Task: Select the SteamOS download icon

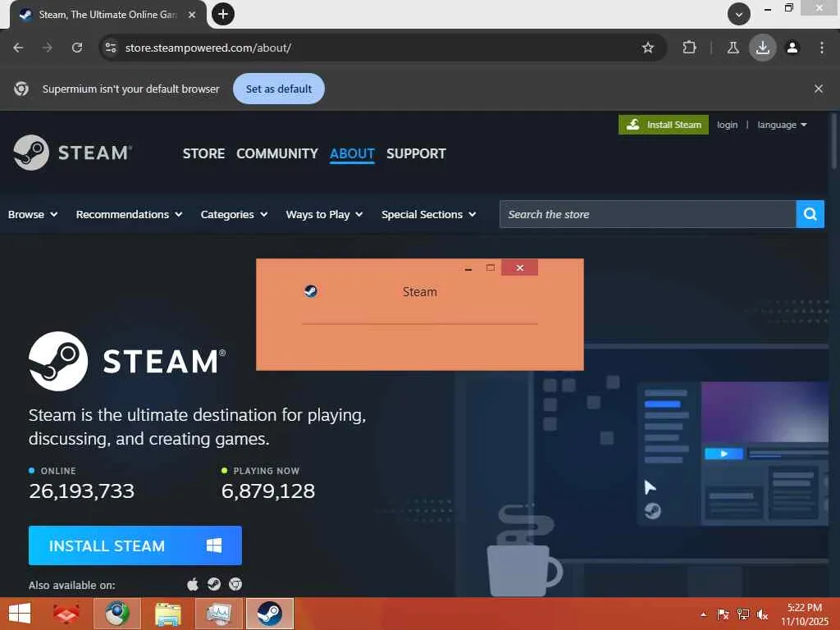Action: tap(214, 584)
